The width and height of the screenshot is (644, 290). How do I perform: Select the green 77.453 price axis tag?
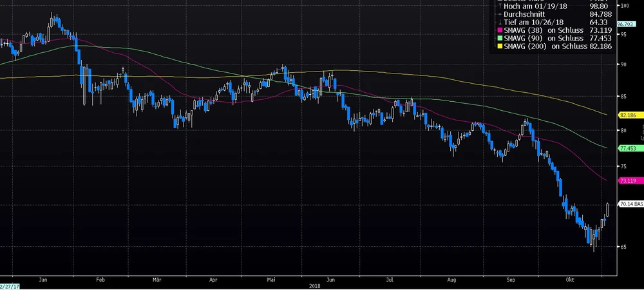tap(627, 148)
